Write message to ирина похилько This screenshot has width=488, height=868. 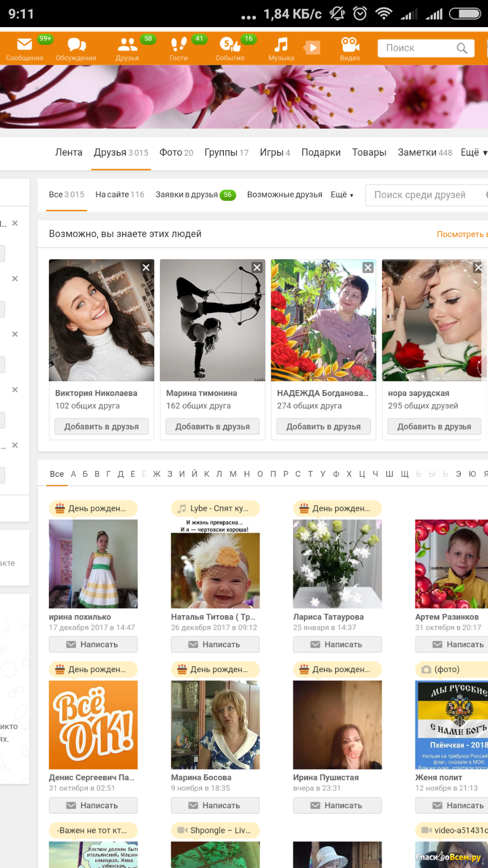pyautogui.click(x=93, y=644)
